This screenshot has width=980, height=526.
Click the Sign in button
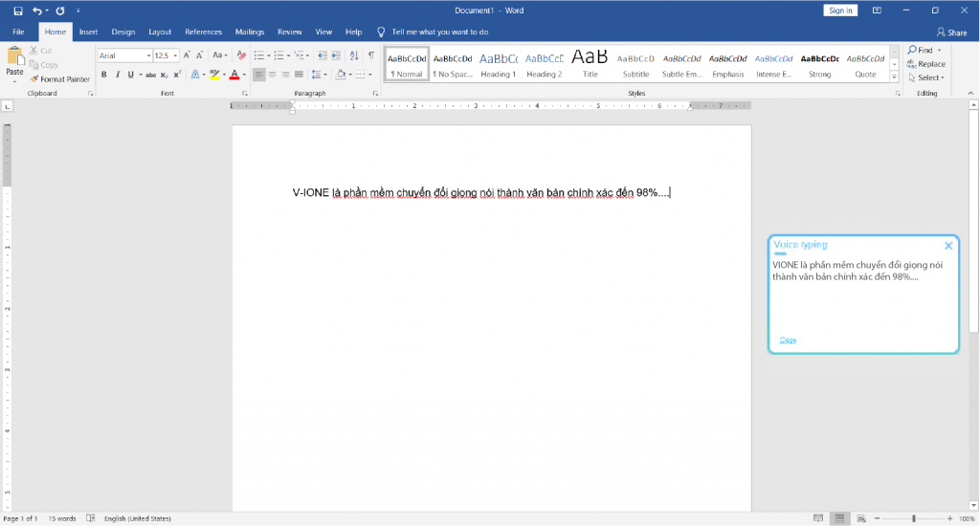[840, 11]
